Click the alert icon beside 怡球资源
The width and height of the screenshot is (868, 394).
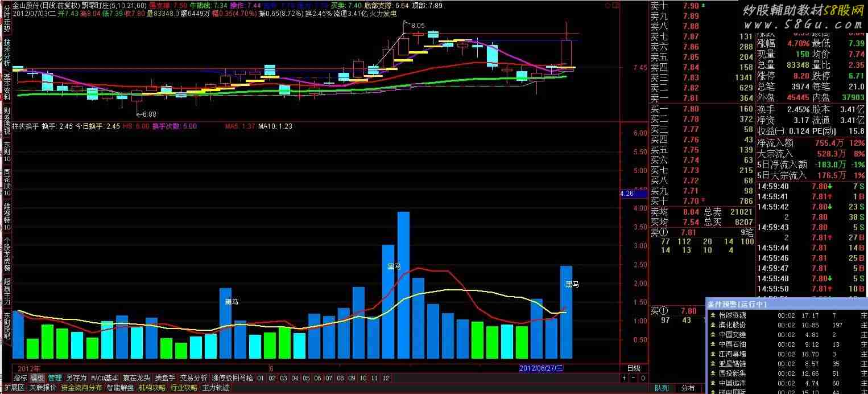(x=712, y=315)
